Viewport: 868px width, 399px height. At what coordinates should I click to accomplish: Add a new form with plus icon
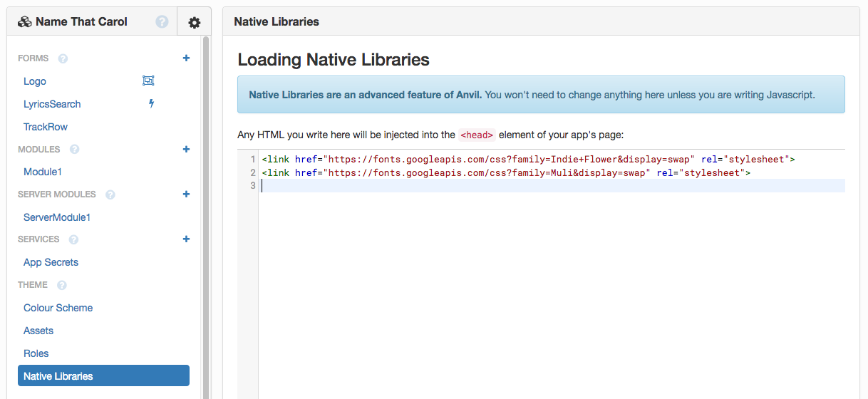point(186,58)
